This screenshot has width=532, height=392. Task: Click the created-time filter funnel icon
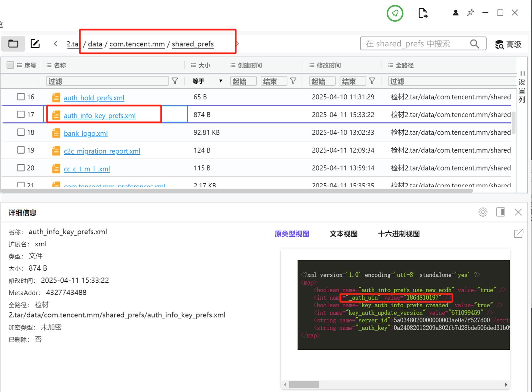tap(293, 81)
